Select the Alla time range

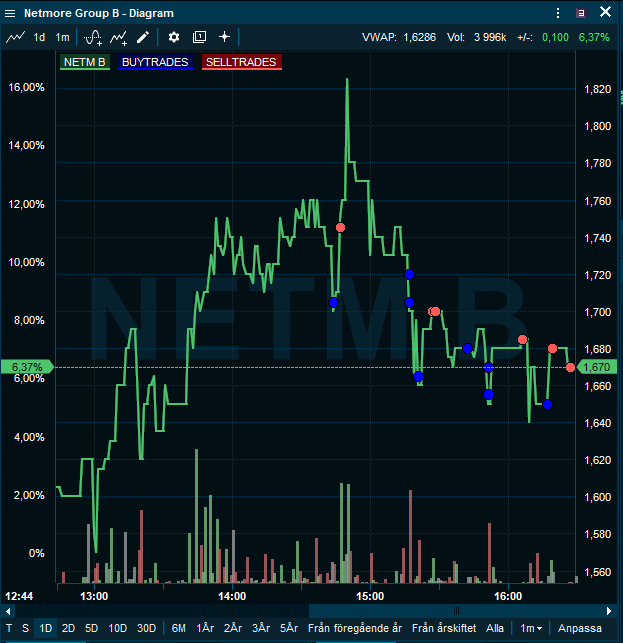pyautogui.click(x=495, y=628)
